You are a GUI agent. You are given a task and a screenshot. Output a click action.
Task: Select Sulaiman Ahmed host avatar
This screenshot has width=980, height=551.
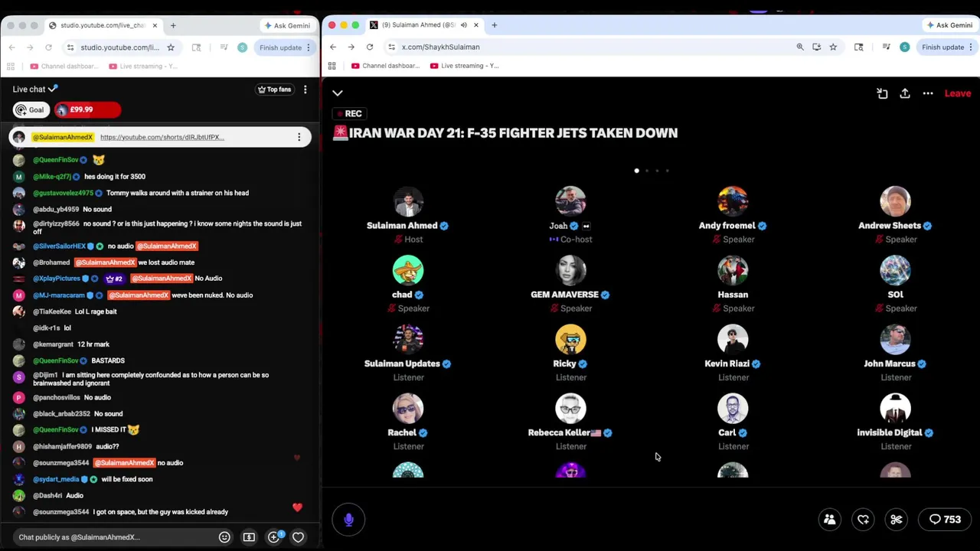408,201
